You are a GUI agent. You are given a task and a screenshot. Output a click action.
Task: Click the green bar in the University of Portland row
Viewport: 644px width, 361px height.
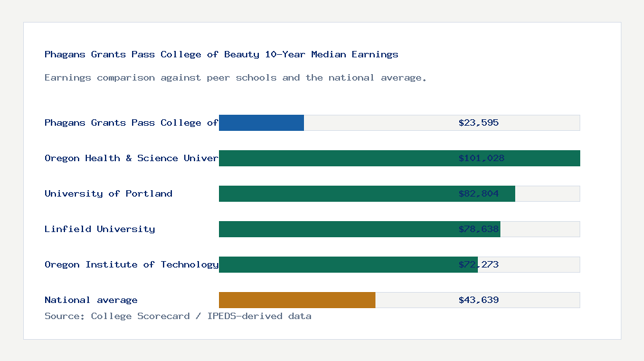coord(367,193)
